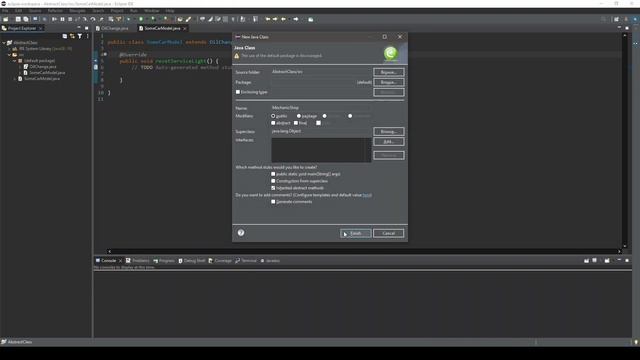Click the Name input field
Screen dimensions: 640x360
pyautogui.click(x=321, y=108)
